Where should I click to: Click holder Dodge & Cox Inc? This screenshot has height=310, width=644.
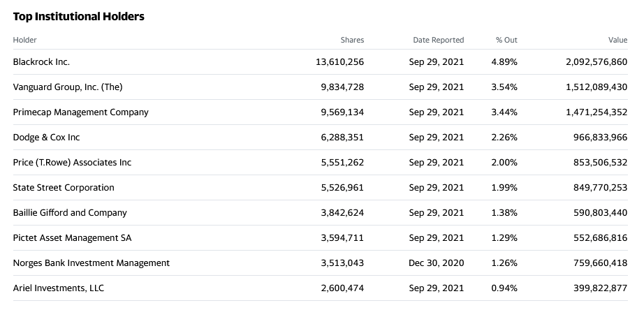tap(46, 137)
